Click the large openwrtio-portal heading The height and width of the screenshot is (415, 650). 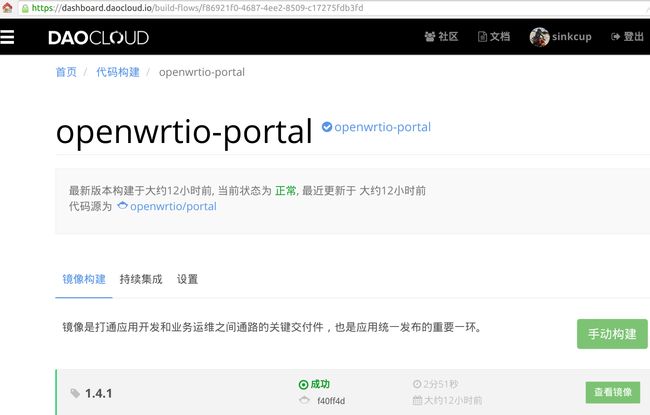point(184,132)
